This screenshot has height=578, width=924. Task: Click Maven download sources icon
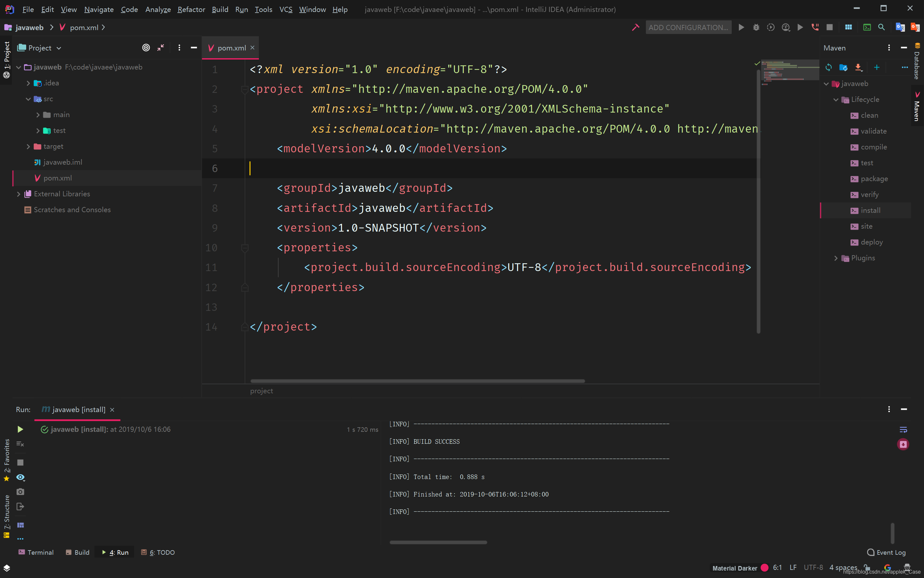point(858,67)
